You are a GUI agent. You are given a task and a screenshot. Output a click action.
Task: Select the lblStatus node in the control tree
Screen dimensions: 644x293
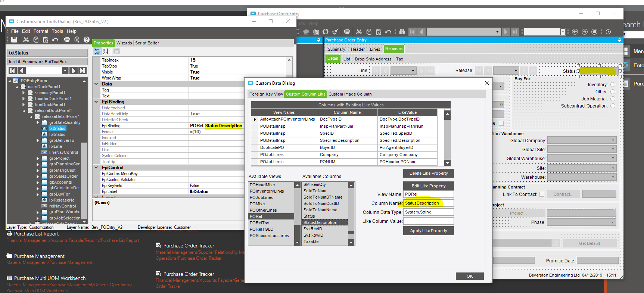click(57, 134)
